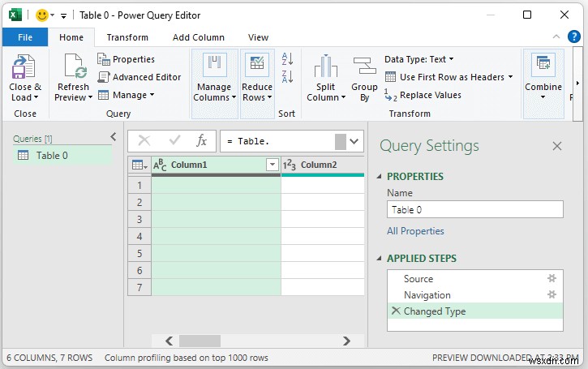Open the Advanced Editor
The image size is (588, 369).
pyautogui.click(x=139, y=77)
